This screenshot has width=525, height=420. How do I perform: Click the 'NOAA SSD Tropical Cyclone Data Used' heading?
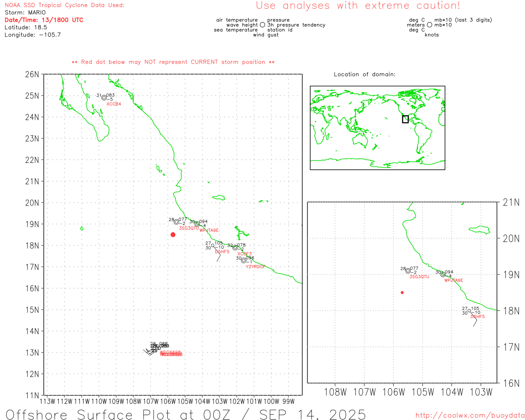(x=64, y=5)
